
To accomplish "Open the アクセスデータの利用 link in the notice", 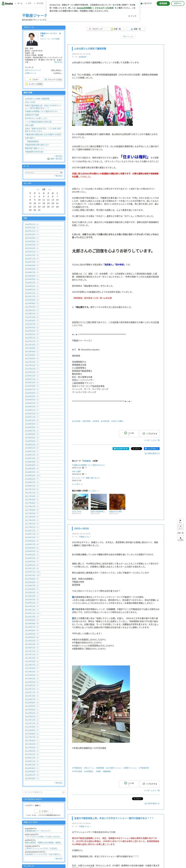I will click(104, 8).
